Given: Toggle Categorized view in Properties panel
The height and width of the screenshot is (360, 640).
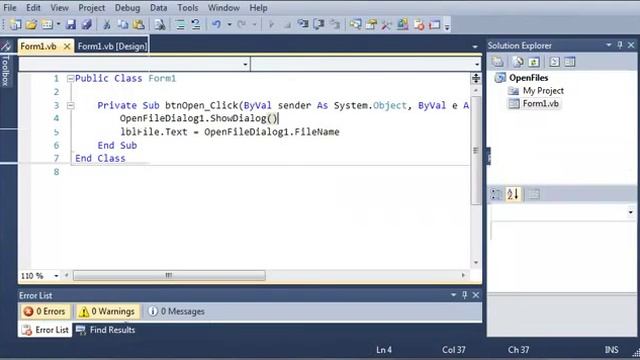Looking at the screenshot, I should point(496,194).
